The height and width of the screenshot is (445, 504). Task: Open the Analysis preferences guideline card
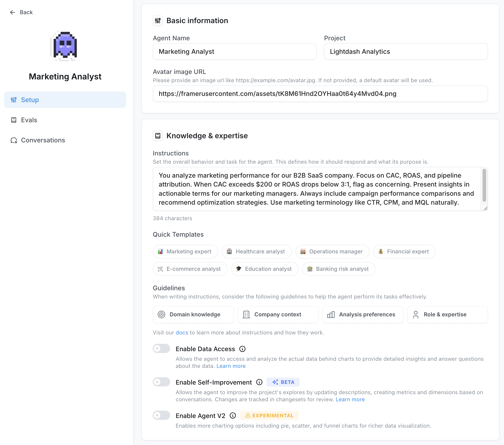point(362,315)
